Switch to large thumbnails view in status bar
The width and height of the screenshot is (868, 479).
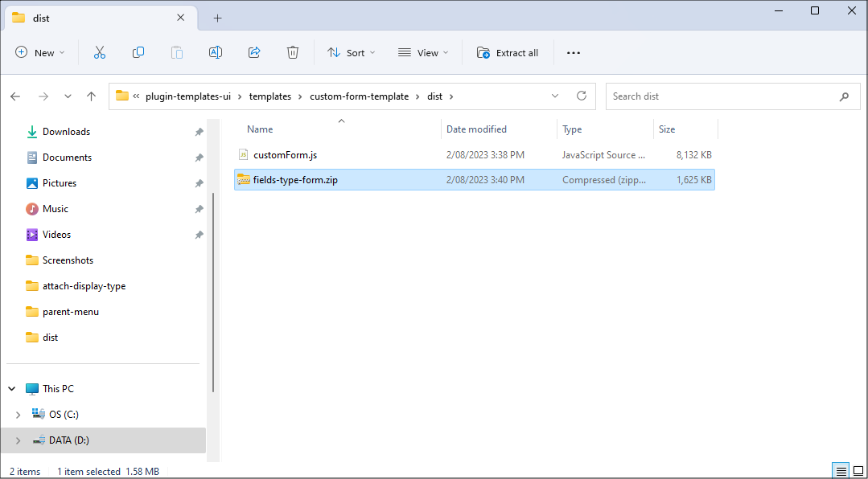858,470
